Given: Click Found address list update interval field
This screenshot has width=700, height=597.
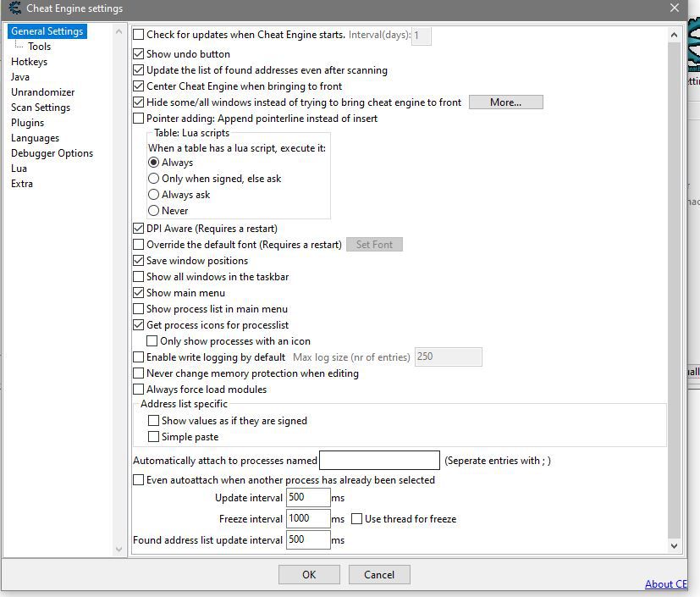Looking at the screenshot, I should [x=308, y=540].
